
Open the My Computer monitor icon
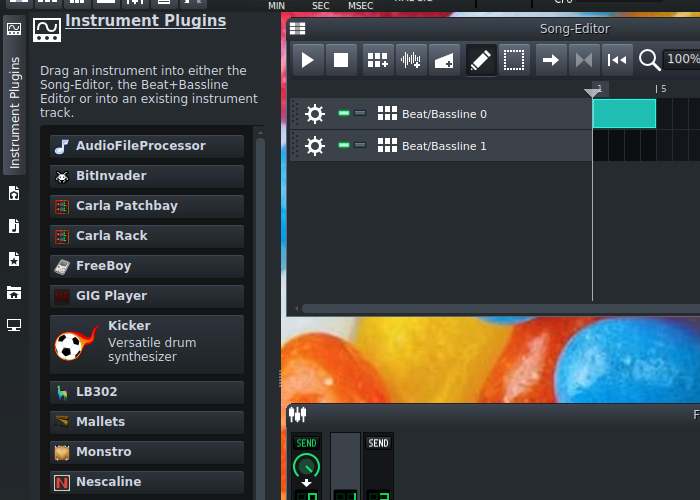14,325
